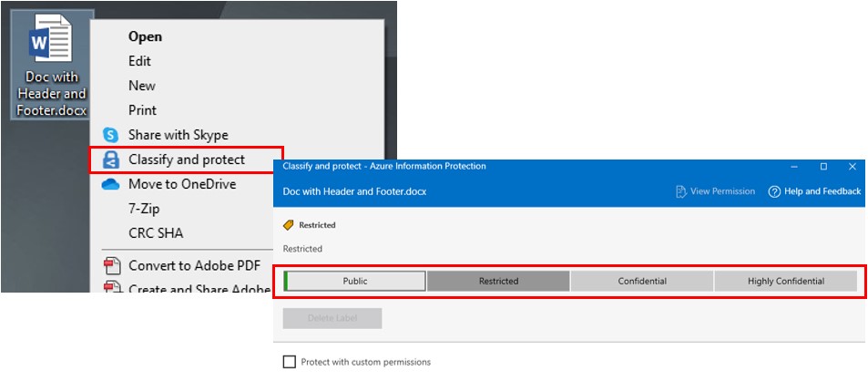Click the Skype icon in context menu
Image resolution: width=868 pixels, height=381 pixels.
point(111,135)
